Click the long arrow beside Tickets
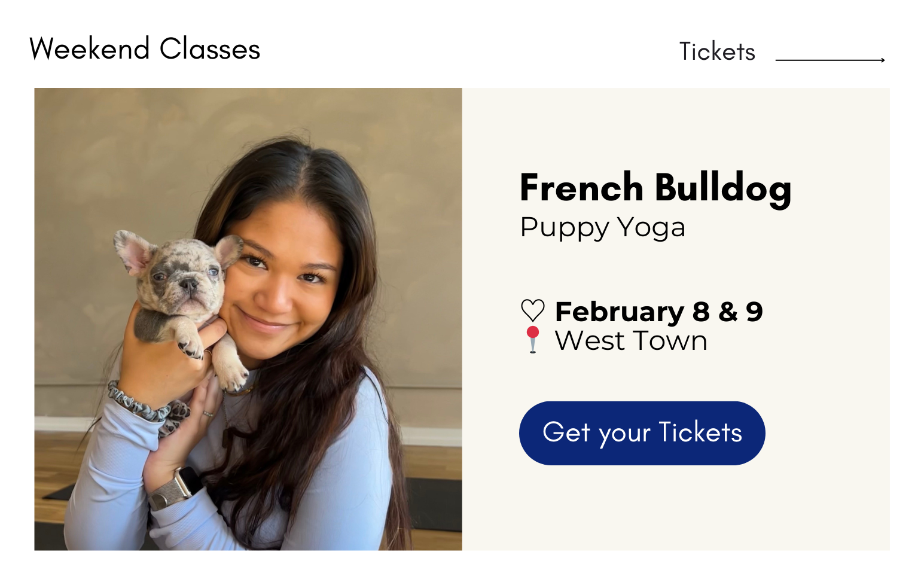This screenshot has height=567, width=924. click(x=830, y=60)
